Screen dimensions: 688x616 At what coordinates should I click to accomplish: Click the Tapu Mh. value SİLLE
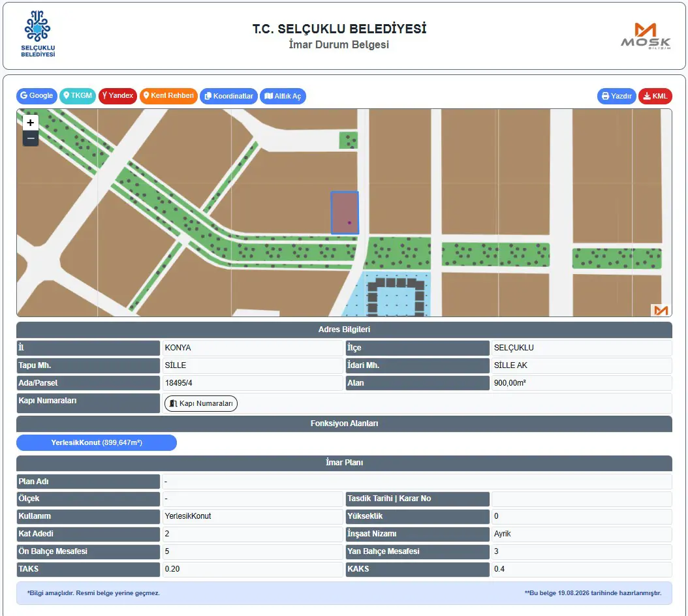tap(253, 365)
